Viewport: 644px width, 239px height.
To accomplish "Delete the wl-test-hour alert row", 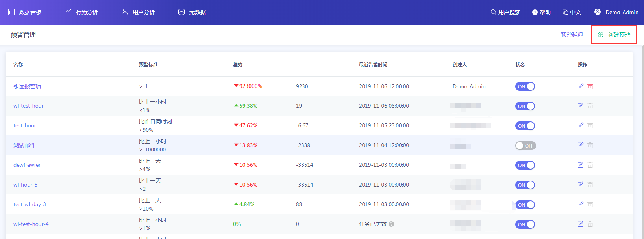I will point(590,106).
